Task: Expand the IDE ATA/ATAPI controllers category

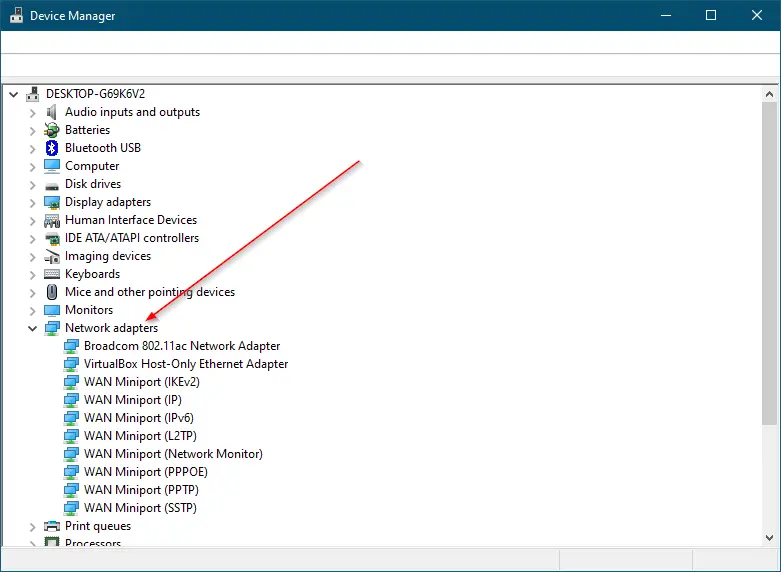Action: click(33, 239)
